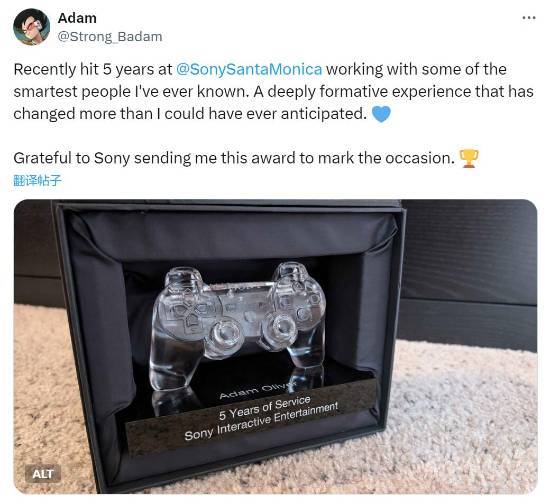Click the 翻译帖子 translate post link
Image resolution: width=550 pixels, height=503 pixels.
(x=37, y=181)
